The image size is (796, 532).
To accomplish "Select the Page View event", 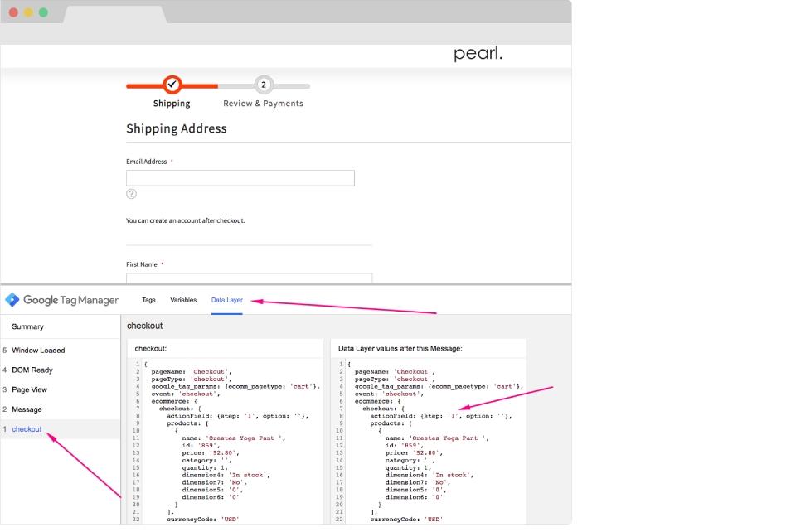I will click(x=32, y=389).
